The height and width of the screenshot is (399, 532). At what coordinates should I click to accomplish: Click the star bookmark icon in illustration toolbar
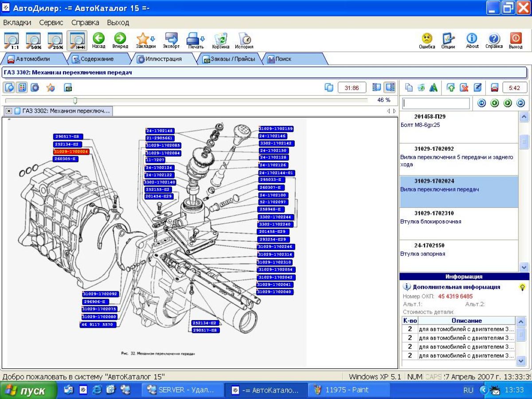[51, 88]
